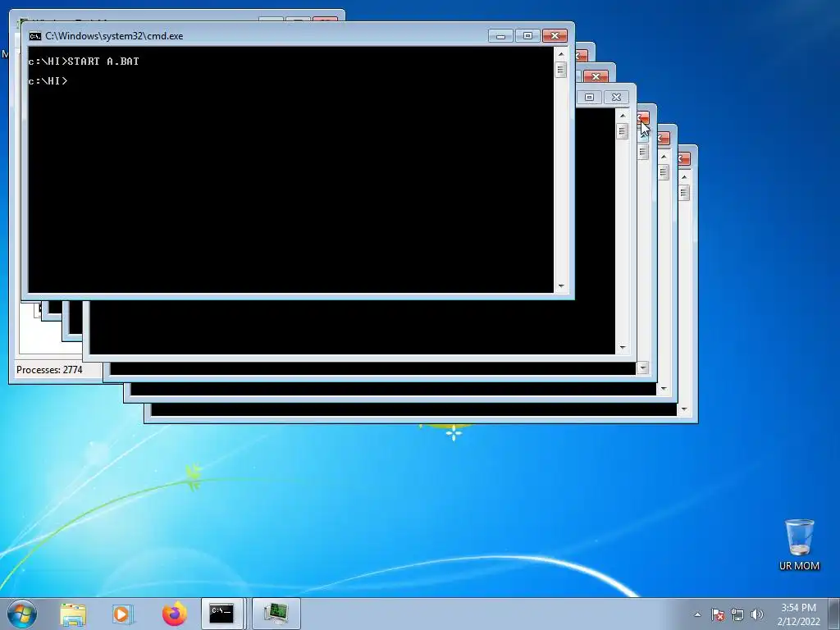Open the Windows Start menu orb
Screen dimensions: 840x630
point(22,614)
